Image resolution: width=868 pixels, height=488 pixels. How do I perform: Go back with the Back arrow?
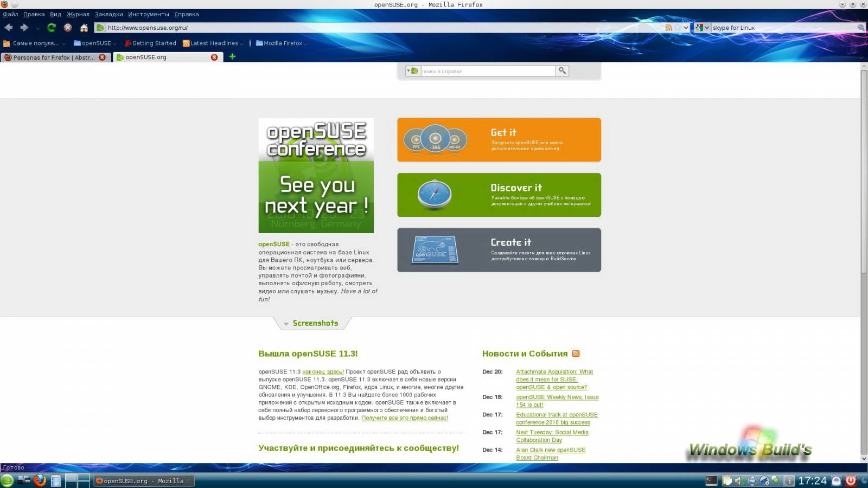tap(9, 28)
